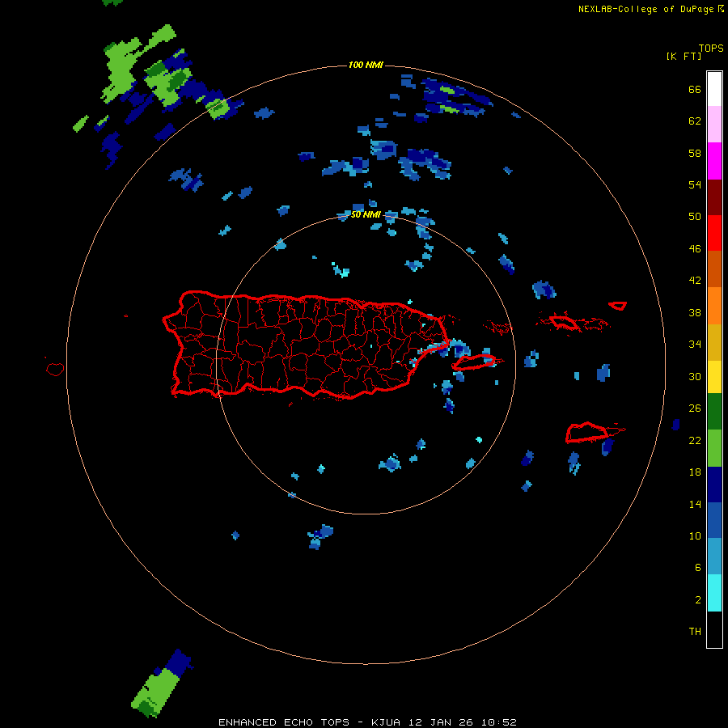
Task: Pick the bright orange legend swatch
Action: tap(714, 306)
